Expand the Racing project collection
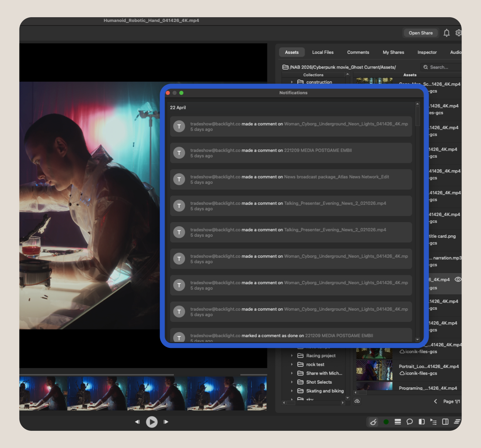 292,356
